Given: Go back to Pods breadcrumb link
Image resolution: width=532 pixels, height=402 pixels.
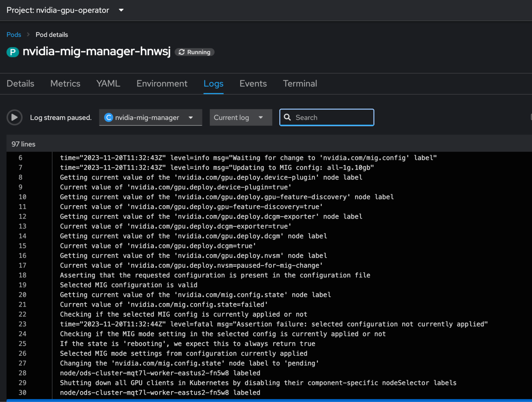Looking at the screenshot, I should point(14,35).
